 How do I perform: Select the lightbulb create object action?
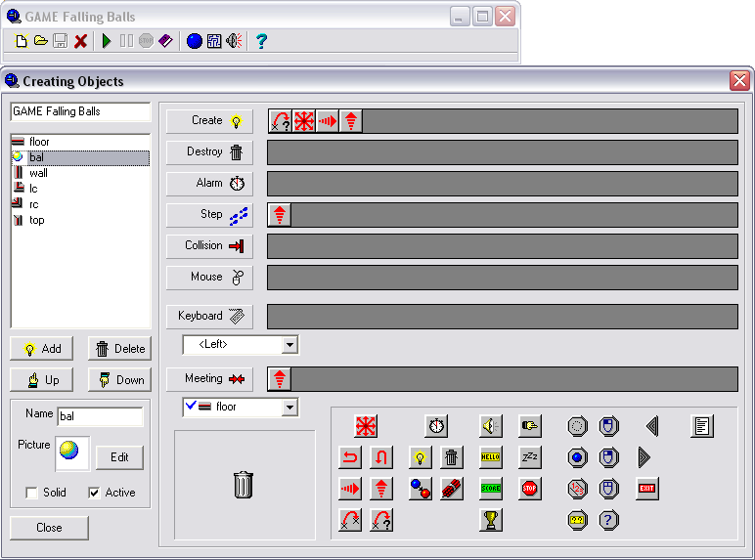(421, 457)
